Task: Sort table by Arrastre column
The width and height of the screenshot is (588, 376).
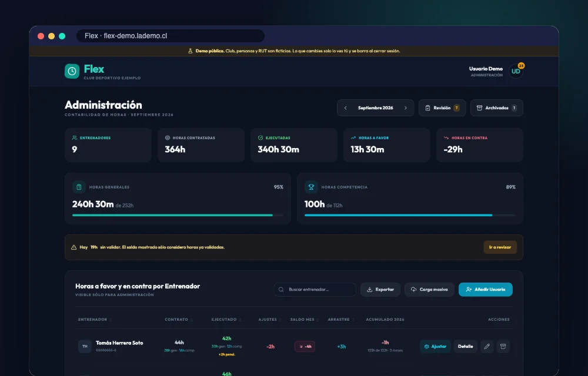Action: (341, 320)
